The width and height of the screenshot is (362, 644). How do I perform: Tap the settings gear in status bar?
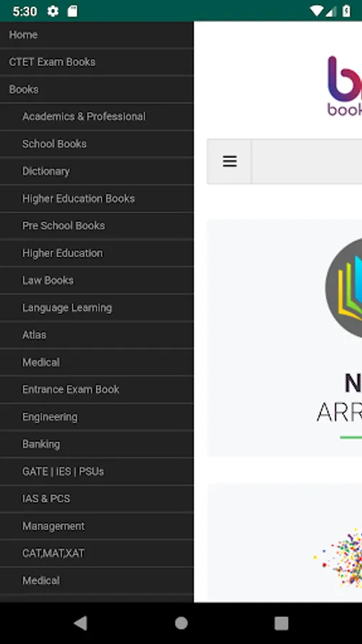pos(53,11)
